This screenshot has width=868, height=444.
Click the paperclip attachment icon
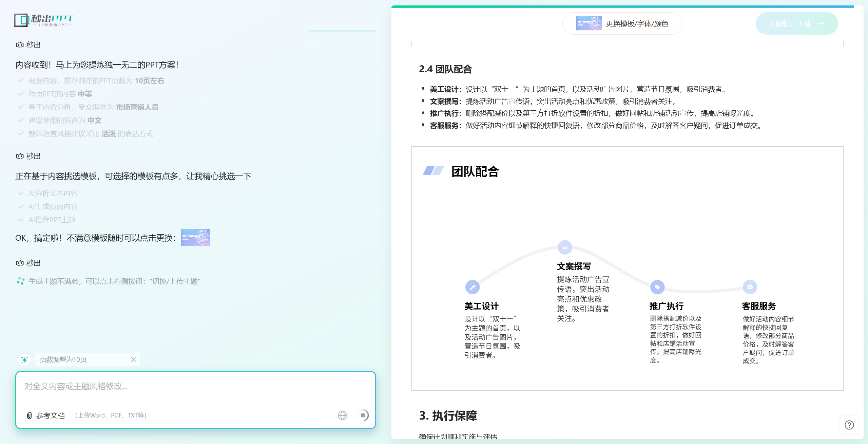tap(30, 415)
